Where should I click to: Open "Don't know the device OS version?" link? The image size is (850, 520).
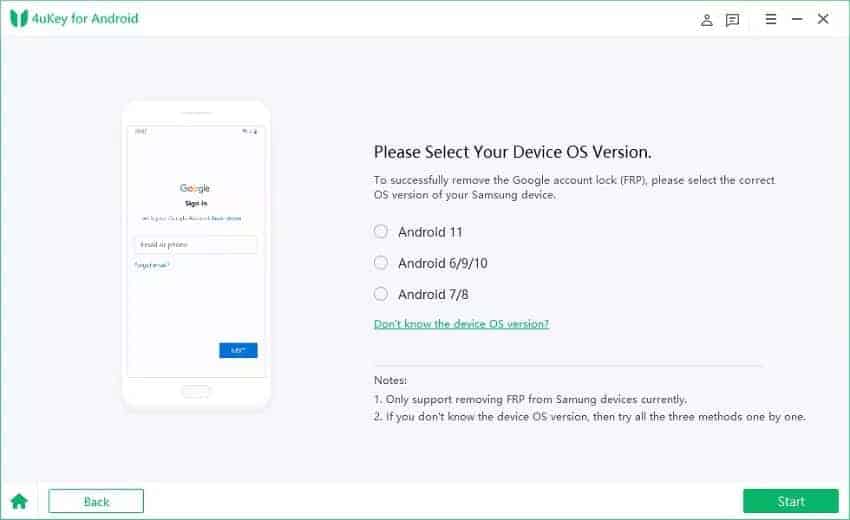pyautogui.click(x=461, y=324)
